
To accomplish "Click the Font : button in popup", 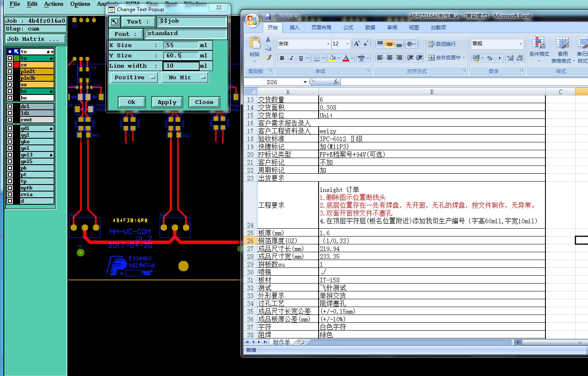I will tap(126, 34).
